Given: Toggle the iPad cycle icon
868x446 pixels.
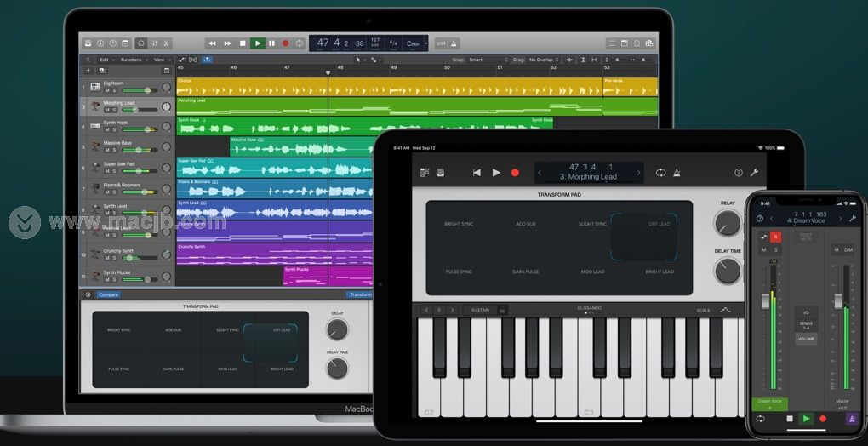Looking at the screenshot, I should 661,173.
